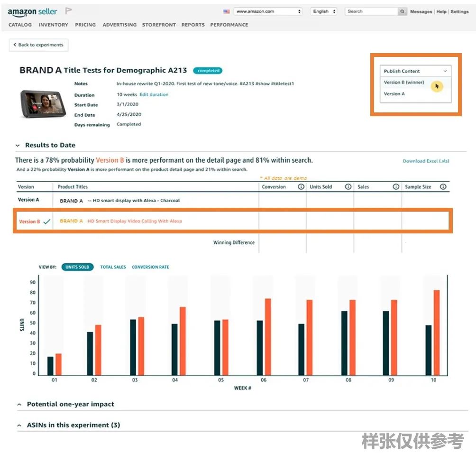Select the UNITS SOLD view toggle

pyautogui.click(x=77, y=267)
